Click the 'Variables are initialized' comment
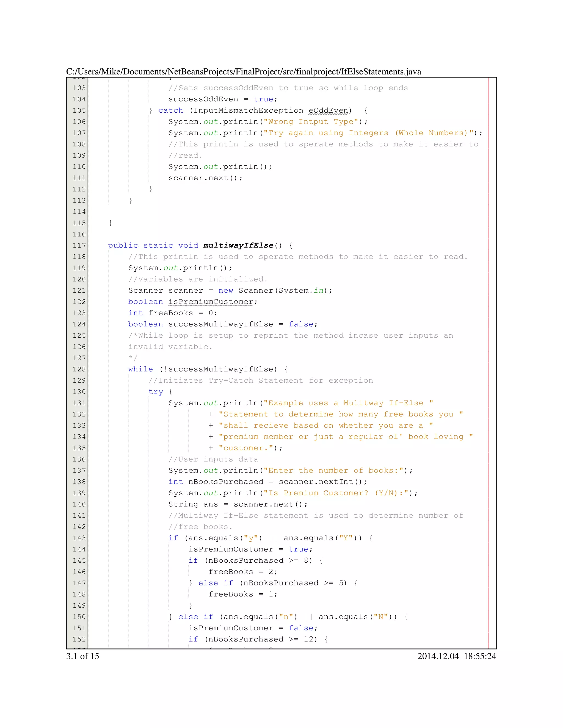The width and height of the screenshot is (563, 728). 198,279
